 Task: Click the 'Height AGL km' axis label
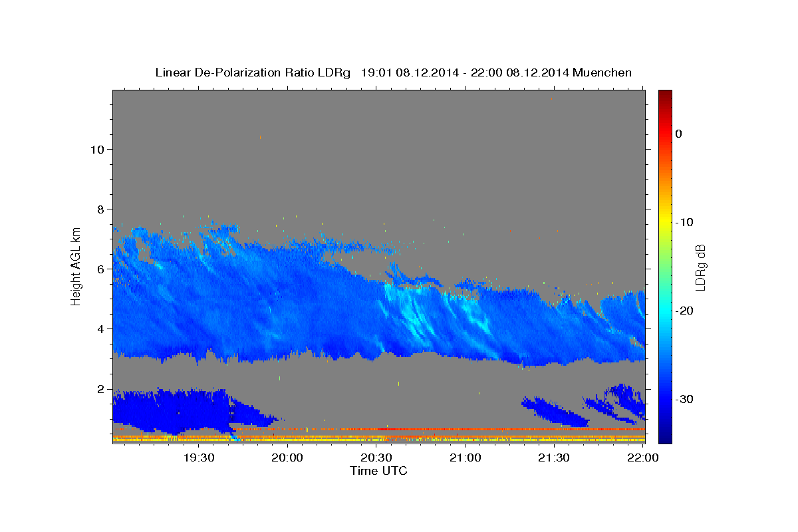coord(76,265)
